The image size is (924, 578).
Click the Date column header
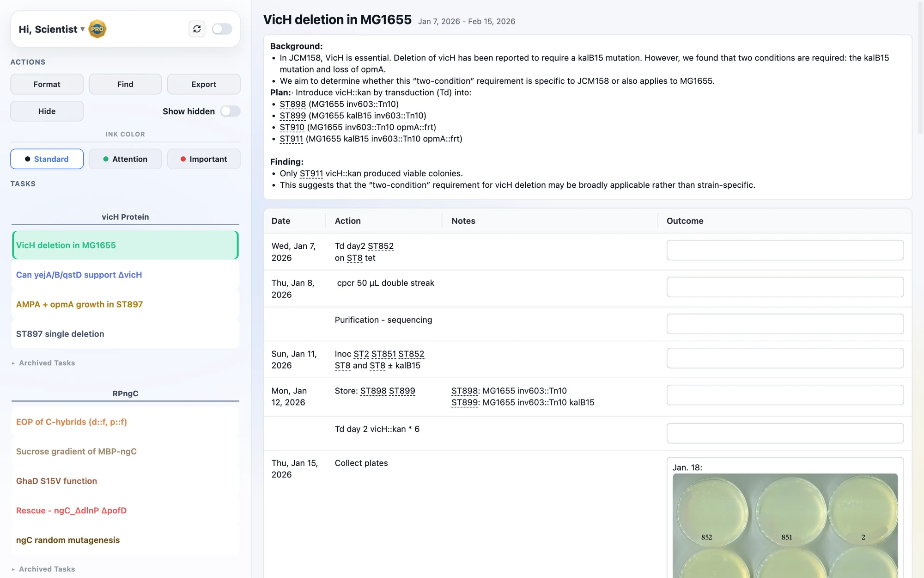[x=281, y=221]
